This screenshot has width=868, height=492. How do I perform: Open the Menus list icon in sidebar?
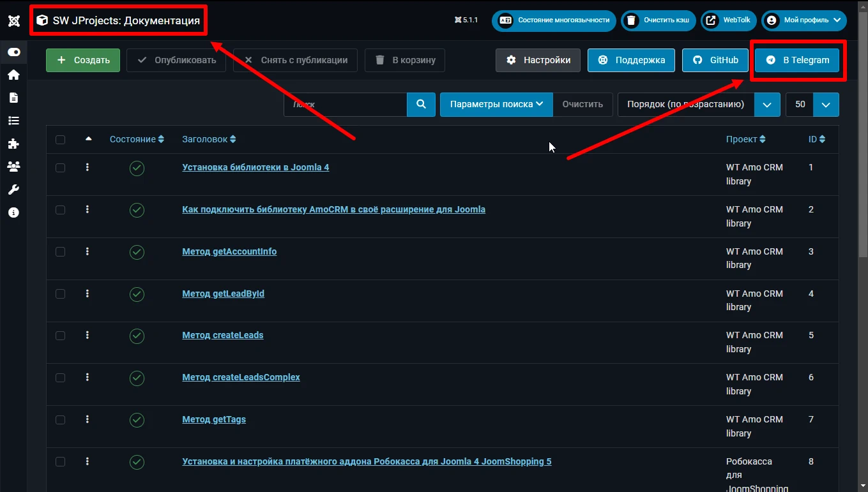click(13, 121)
